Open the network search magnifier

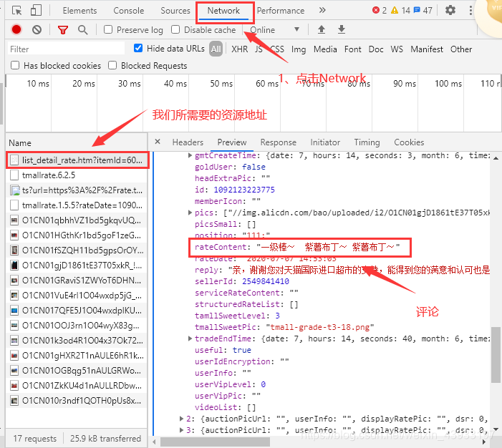coord(82,30)
